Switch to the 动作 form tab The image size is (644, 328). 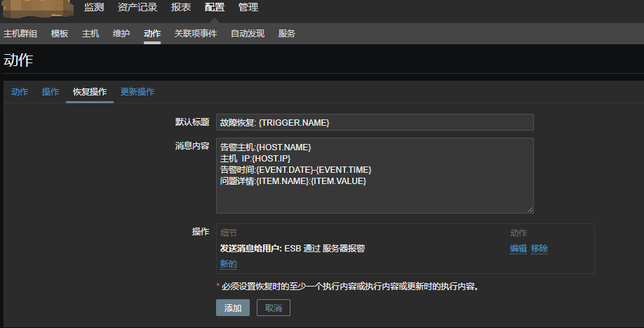[20, 92]
